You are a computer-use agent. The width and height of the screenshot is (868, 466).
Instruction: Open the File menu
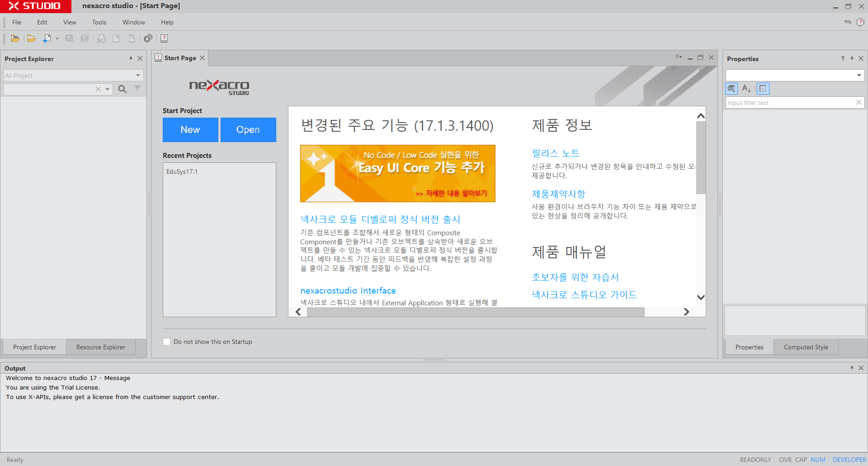(17, 22)
